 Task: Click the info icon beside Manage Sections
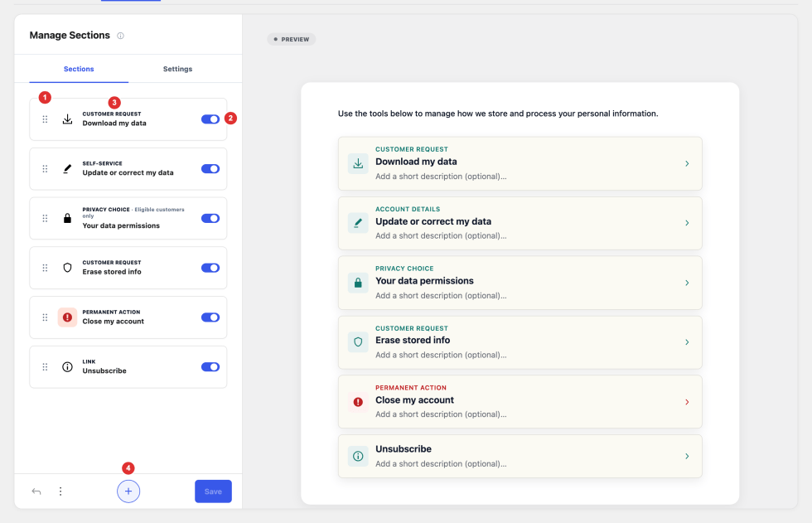point(121,36)
